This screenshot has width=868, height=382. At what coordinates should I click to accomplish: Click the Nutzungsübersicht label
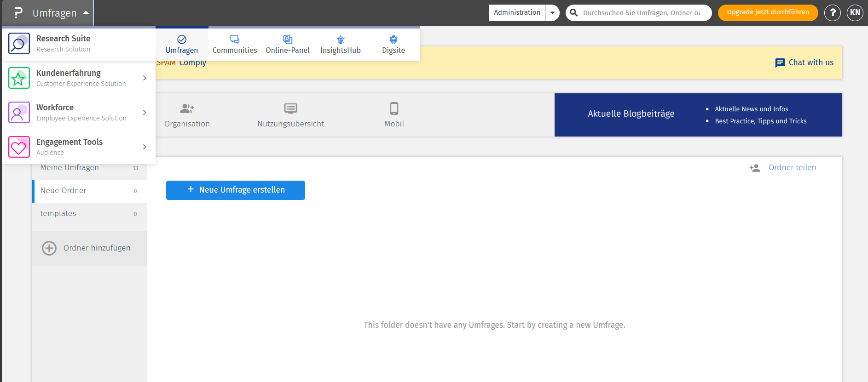[x=291, y=124]
